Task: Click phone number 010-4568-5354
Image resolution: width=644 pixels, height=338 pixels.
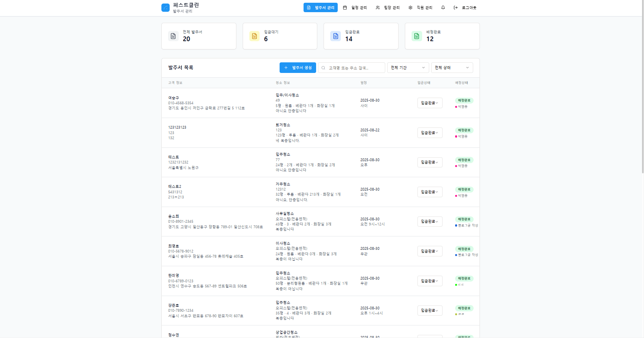Action: [181, 103]
